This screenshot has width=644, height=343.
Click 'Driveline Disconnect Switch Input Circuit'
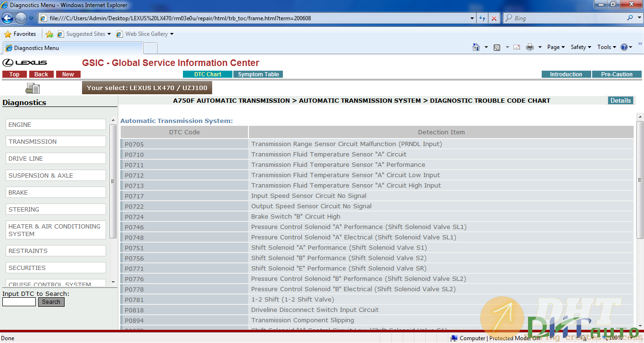315,310
